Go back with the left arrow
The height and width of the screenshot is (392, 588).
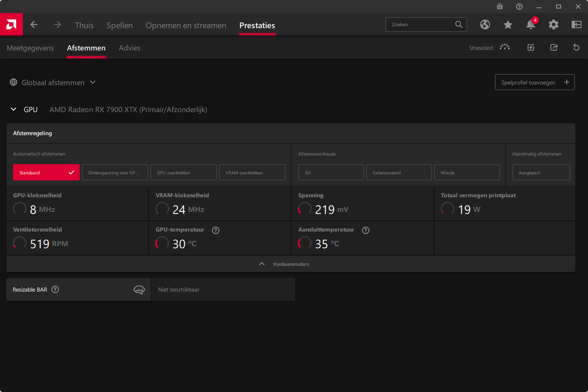[x=34, y=24]
